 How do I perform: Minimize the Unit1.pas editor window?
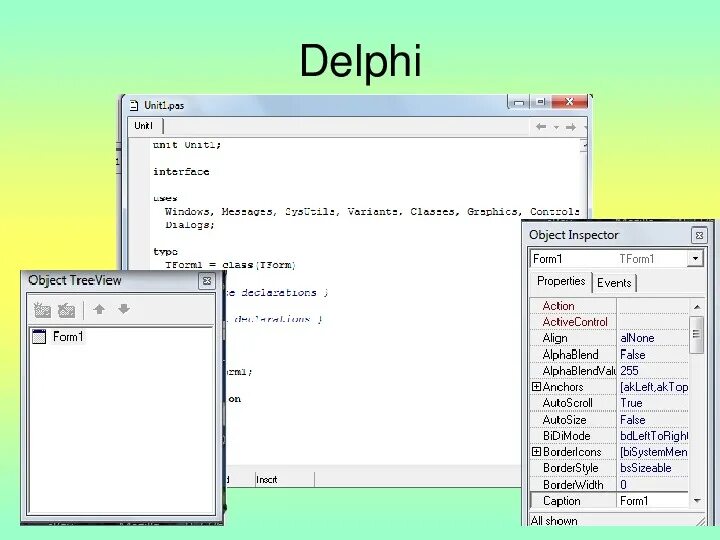tap(519, 102)
